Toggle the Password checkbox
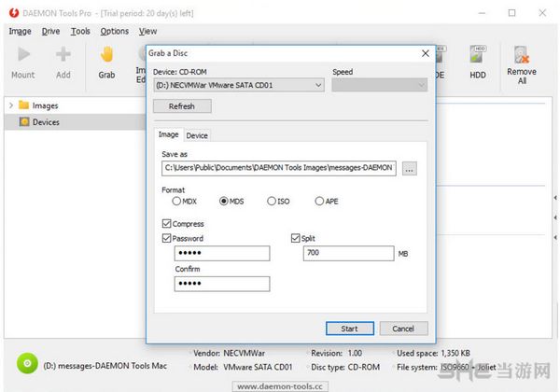The height and width of the screenshot is (392, 560). [166, 238]
